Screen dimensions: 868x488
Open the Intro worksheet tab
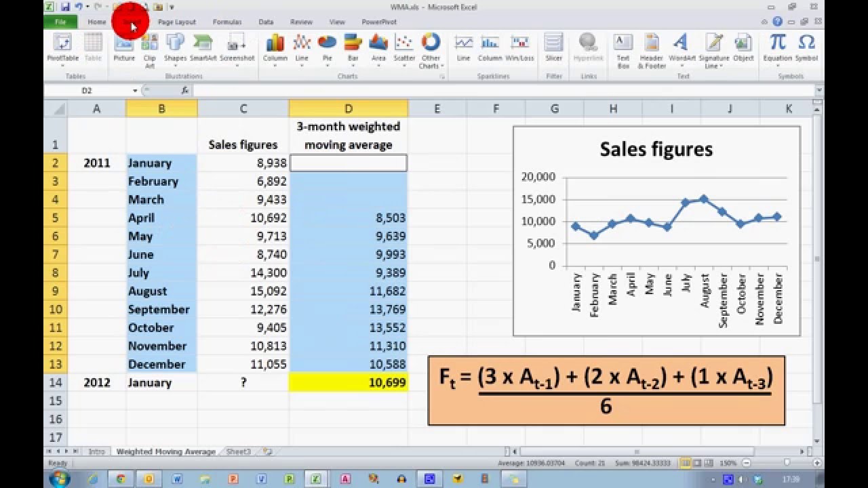[97, 451]
